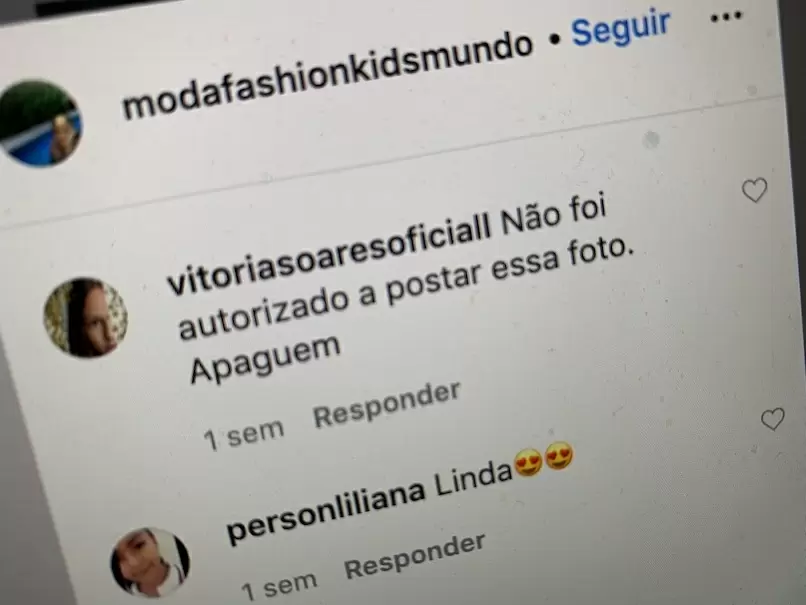806x605 pixels.
Task: Click the word Apaguem in the comment
Action: click(265, 359)
